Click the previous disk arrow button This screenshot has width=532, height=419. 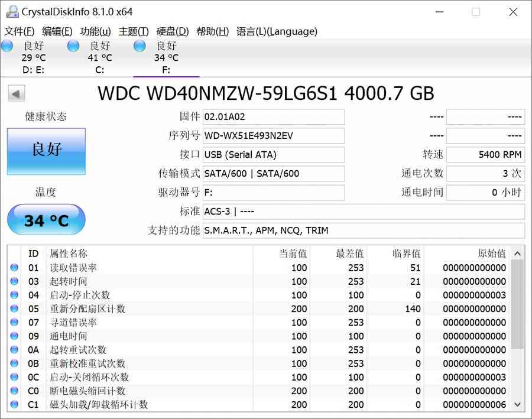(x=17, y=93)
